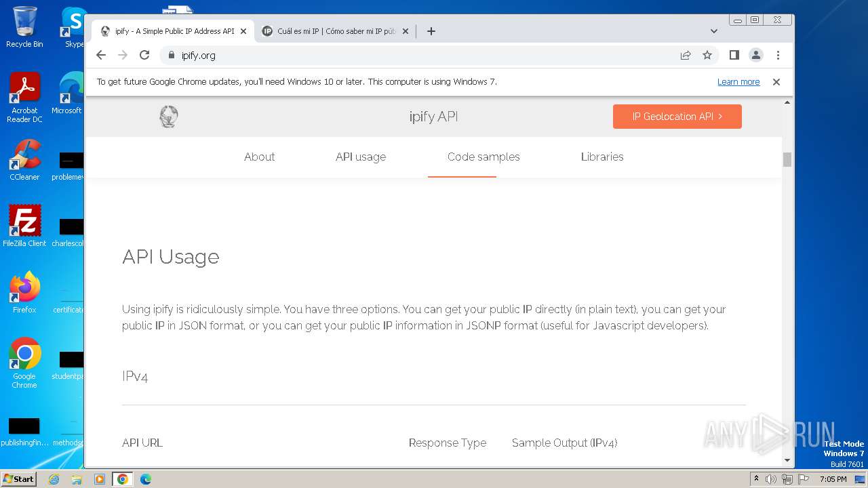Open Acrobat Reader DC desktop icon

point(24,98)
